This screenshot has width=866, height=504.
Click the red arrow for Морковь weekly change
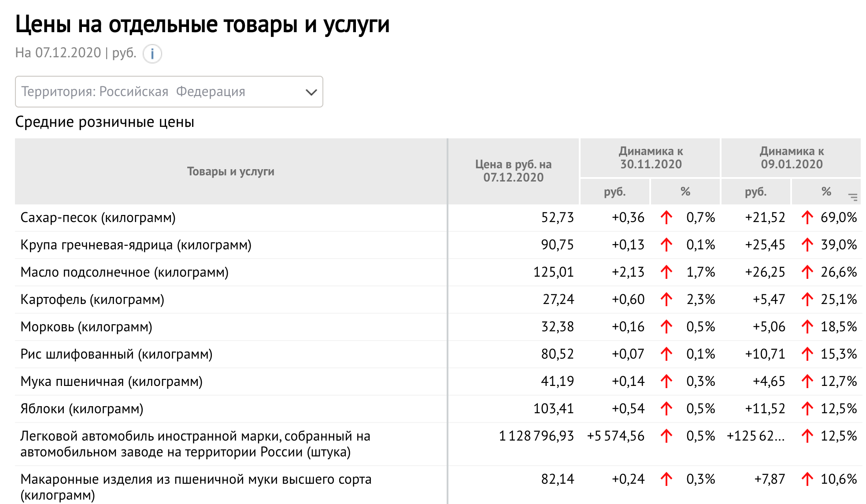(666, 327)
